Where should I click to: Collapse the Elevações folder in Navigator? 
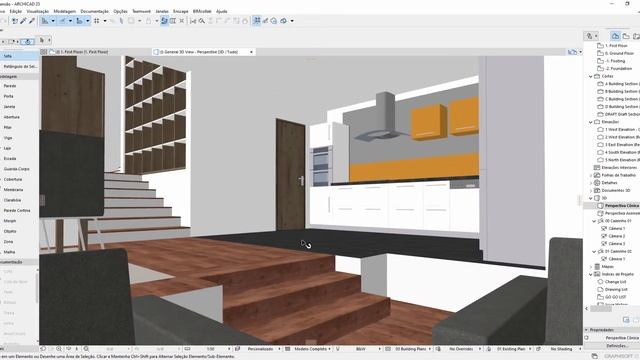point(591,122)
